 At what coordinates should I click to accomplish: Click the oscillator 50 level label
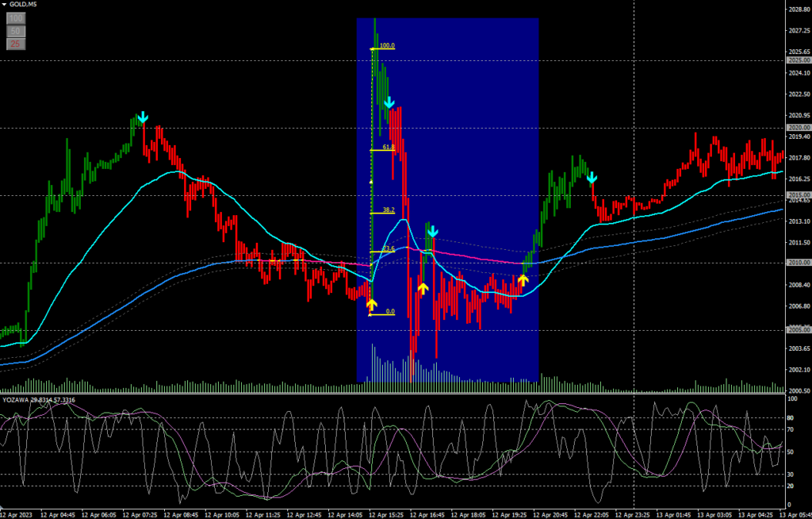click(x=791, y=452)
